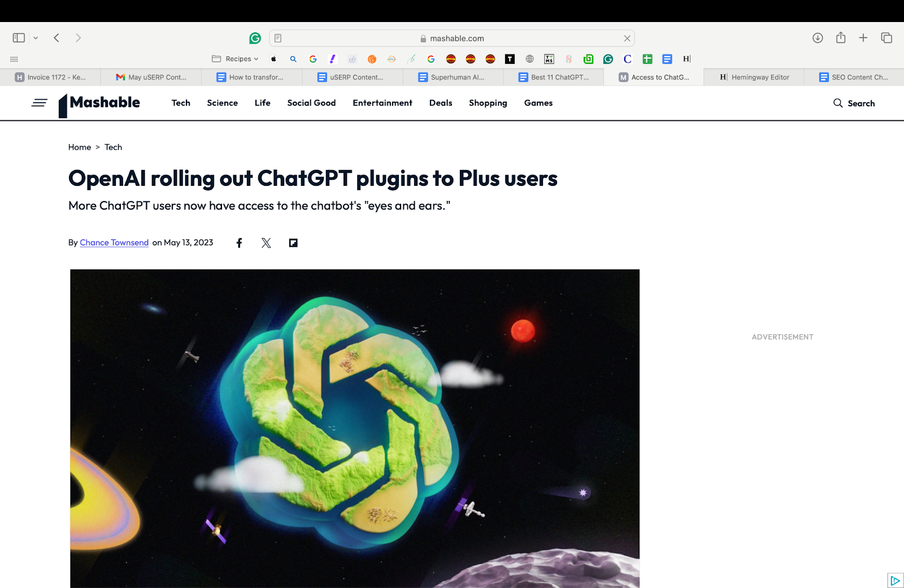Click the Tech breadcrumb link
904x588 pixels.
point(113,147)
